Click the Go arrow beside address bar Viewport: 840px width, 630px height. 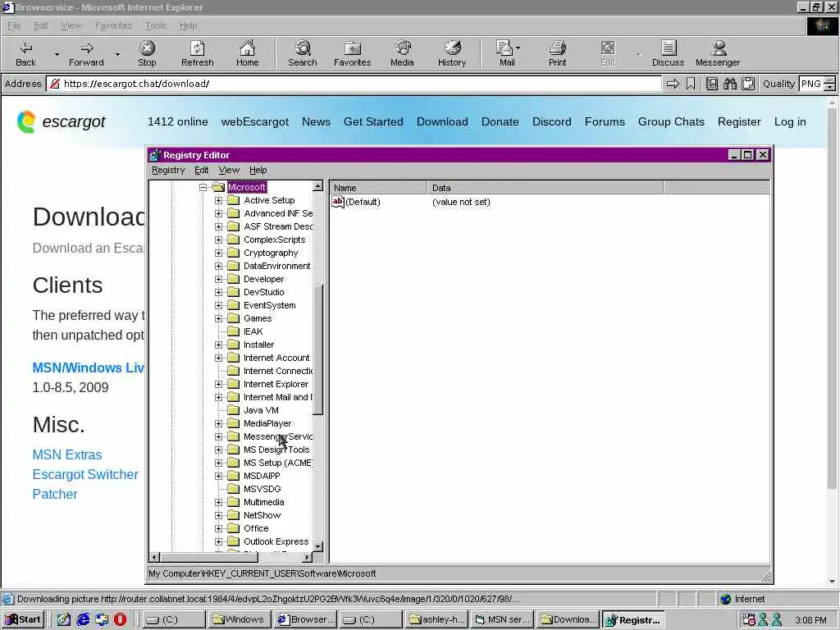[x=673, y=84]
